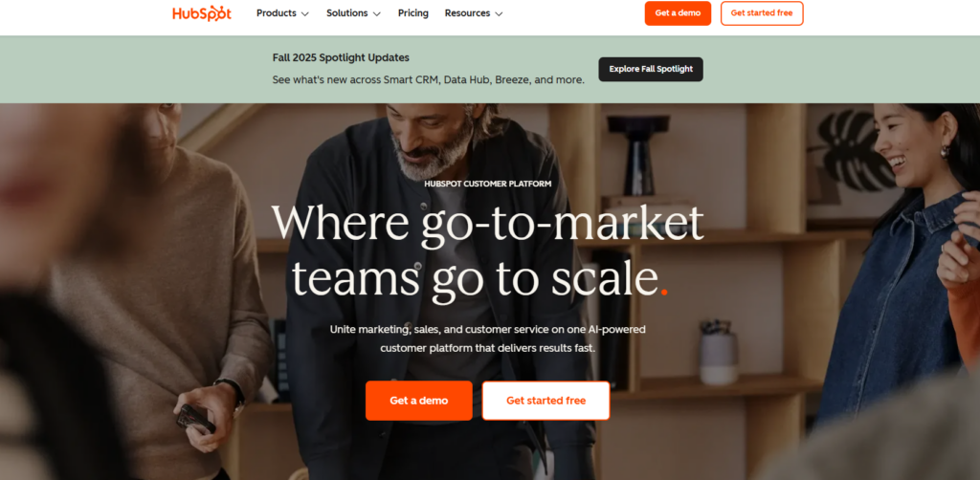
Task: Click the HUBSPOT CUSTOMER PLATFORM label
Action: [x=487, y=185]
